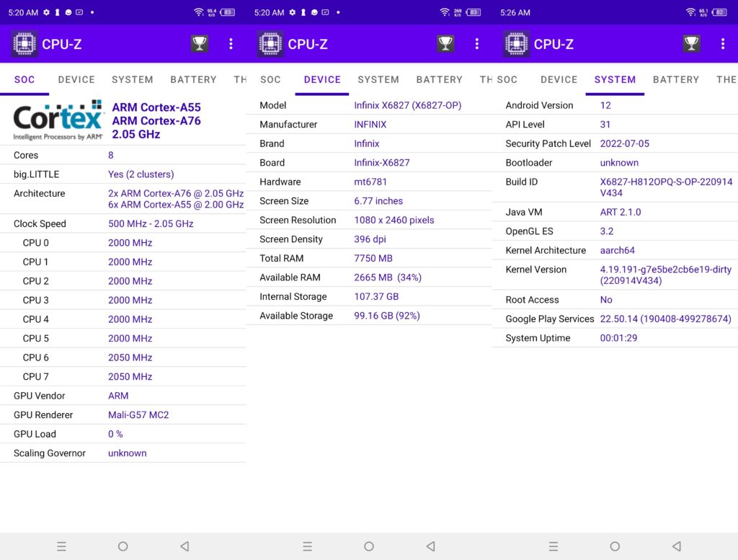Select active DEVICE tab in middle screen
The width and height of the screenshot is (738, 560).
click(322, 79)
